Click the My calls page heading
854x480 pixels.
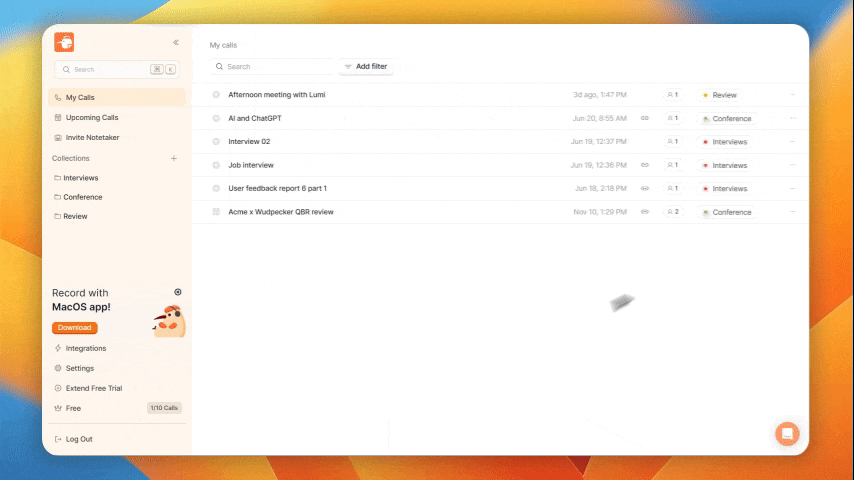click(x=223, y=45)
